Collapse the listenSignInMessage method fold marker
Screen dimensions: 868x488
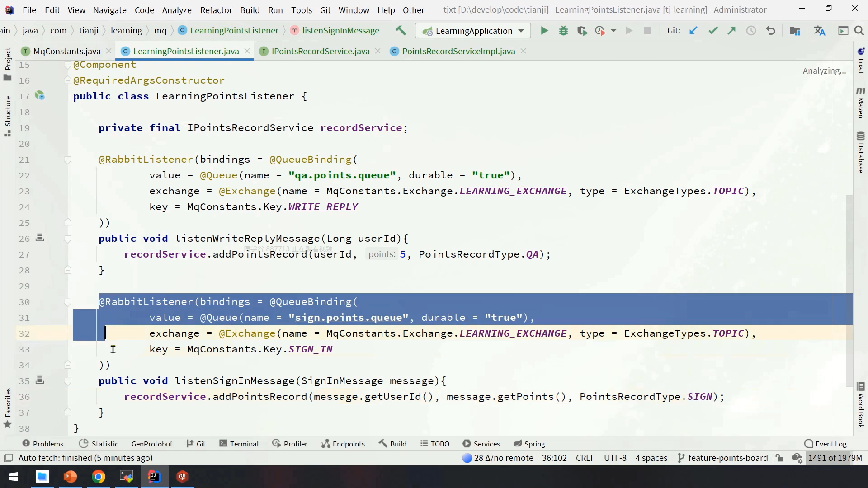68,381
